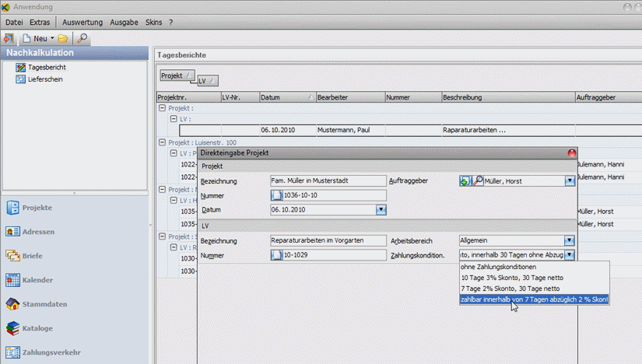
Task: Open the Auswertung menu
Action: pos(82,22)
